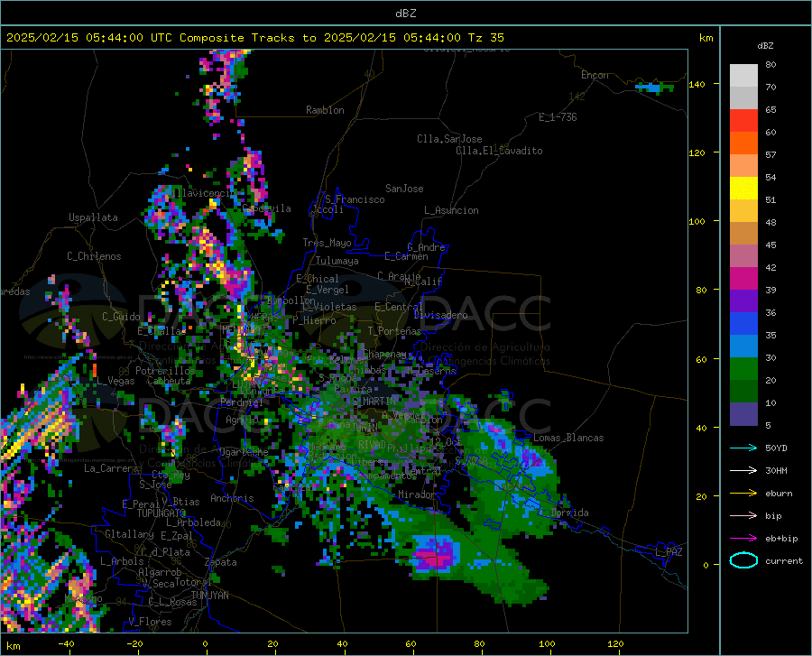Click the magenta eb+bip arrow legend icon
Viewport: 812px width, 656px height.
pyautogui.click(x=743, y=539)
